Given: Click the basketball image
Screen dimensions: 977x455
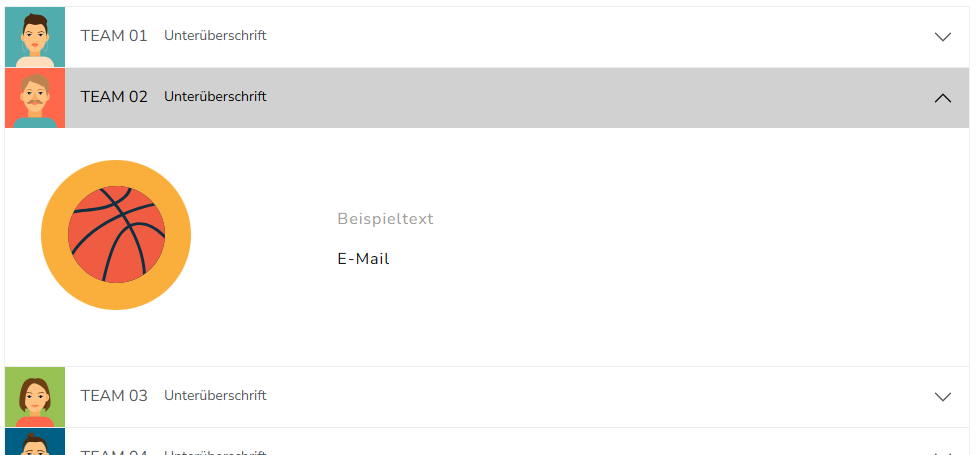Looking at the screenshot, I should coord(116,235).
